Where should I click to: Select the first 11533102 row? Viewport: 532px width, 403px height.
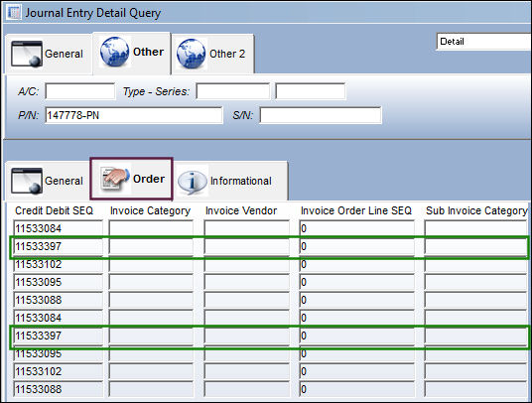click(x=270, y=264)
